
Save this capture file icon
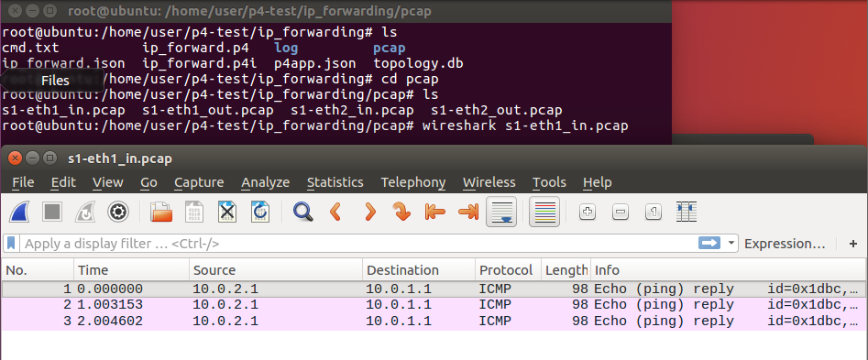(194, 212)
